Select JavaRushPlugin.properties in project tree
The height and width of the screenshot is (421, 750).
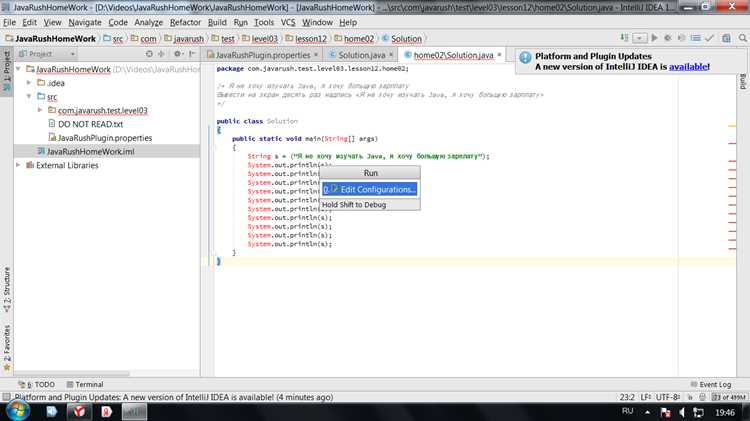105,138
